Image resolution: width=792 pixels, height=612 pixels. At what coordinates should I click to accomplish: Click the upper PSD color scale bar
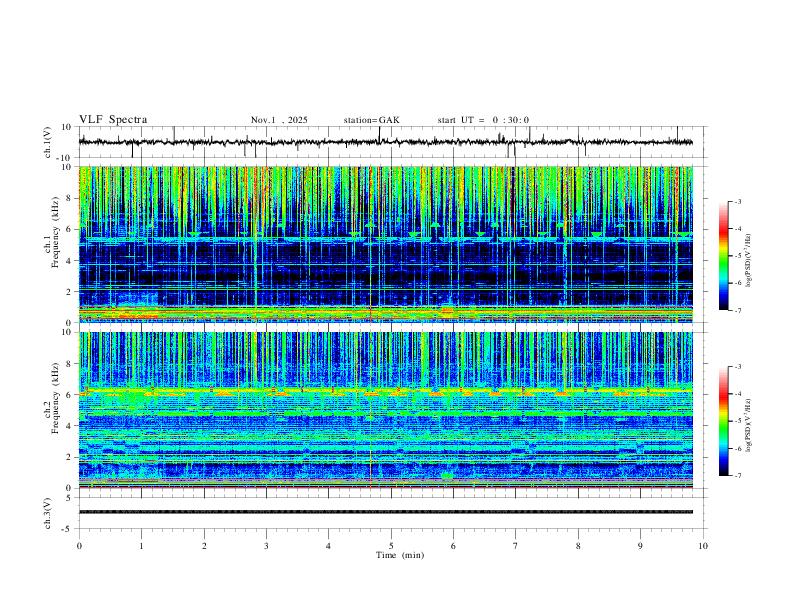724,256
